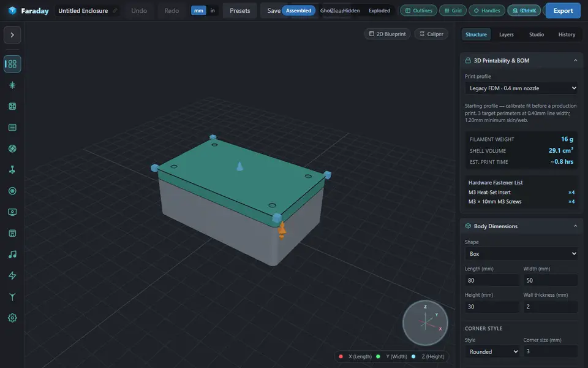Click the XYZ orientation gizmo
The image size is (588, 368).
(x=425, y=323)
